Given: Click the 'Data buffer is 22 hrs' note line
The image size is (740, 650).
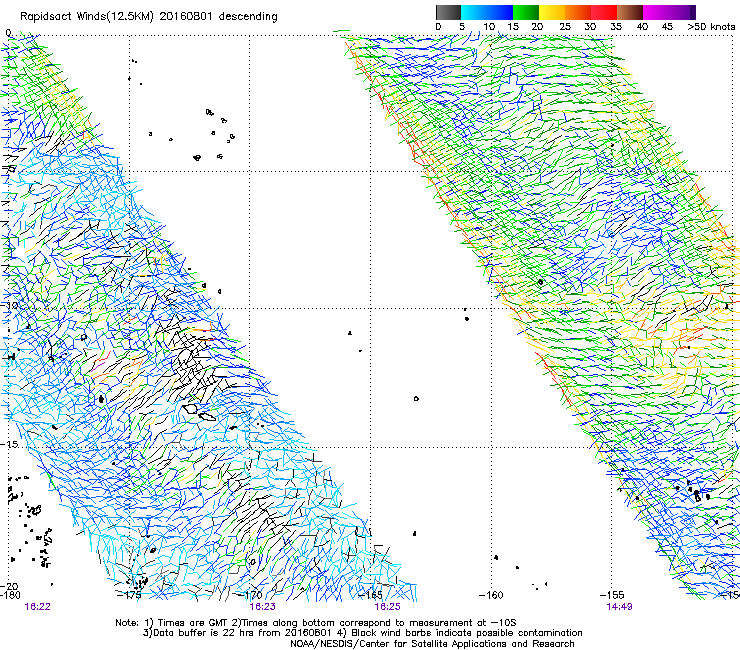Looking at the screenshot, I should pos(362,633).
